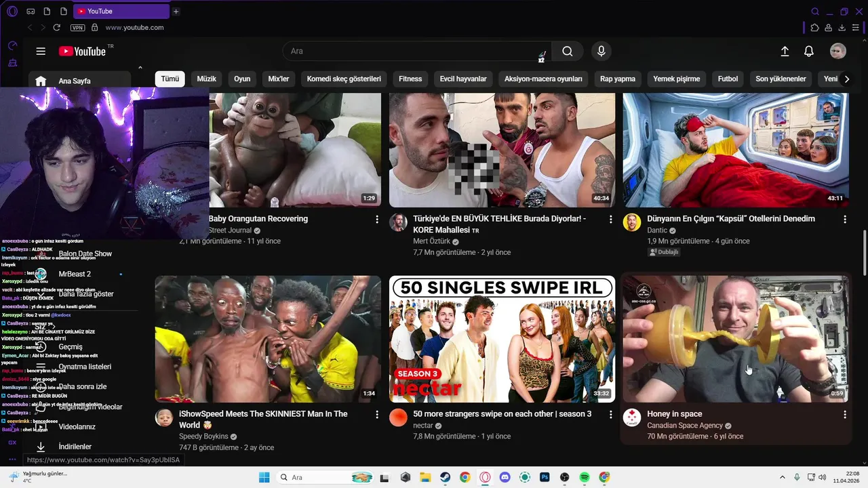Image resolution: width=868 pixels, height=488 pixels.
Task: Start voice search with microphone
Action: coord(601,52)
